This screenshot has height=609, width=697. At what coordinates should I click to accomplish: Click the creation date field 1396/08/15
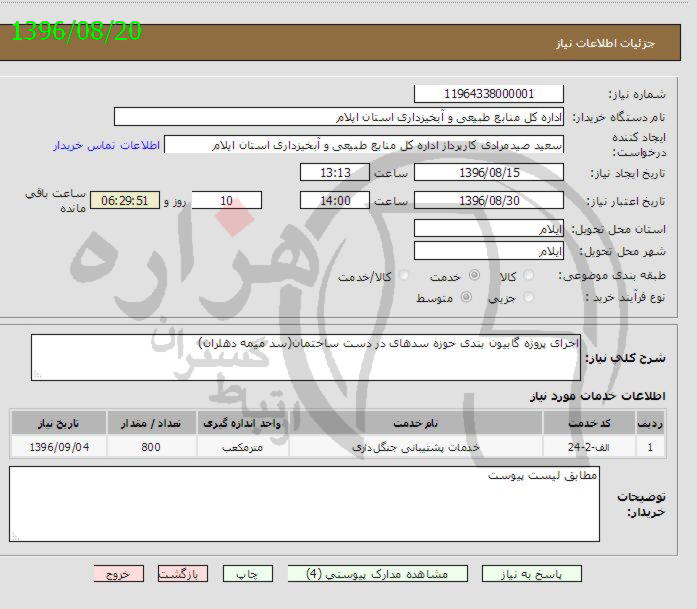coord(489,172)
